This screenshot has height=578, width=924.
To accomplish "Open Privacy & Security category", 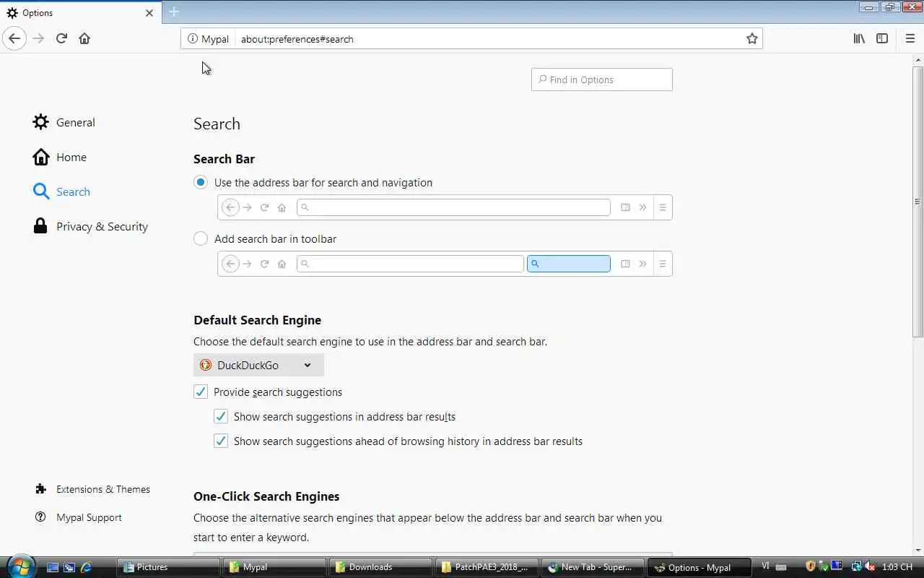I will click(x=90, y=226).
